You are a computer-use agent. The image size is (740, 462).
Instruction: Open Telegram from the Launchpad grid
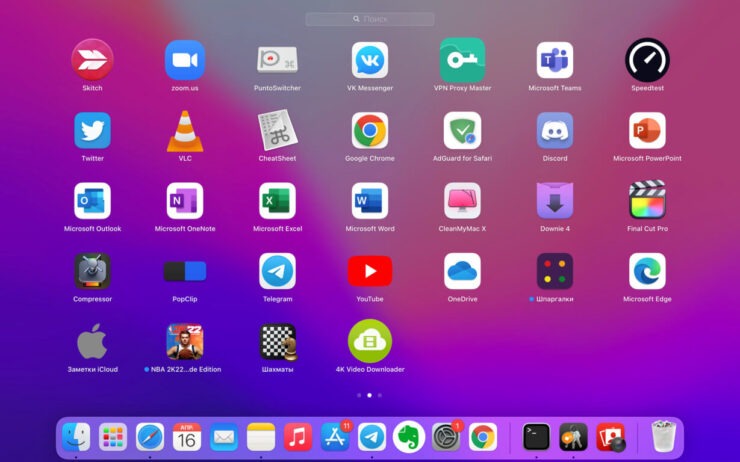click(x=278, y=271)
